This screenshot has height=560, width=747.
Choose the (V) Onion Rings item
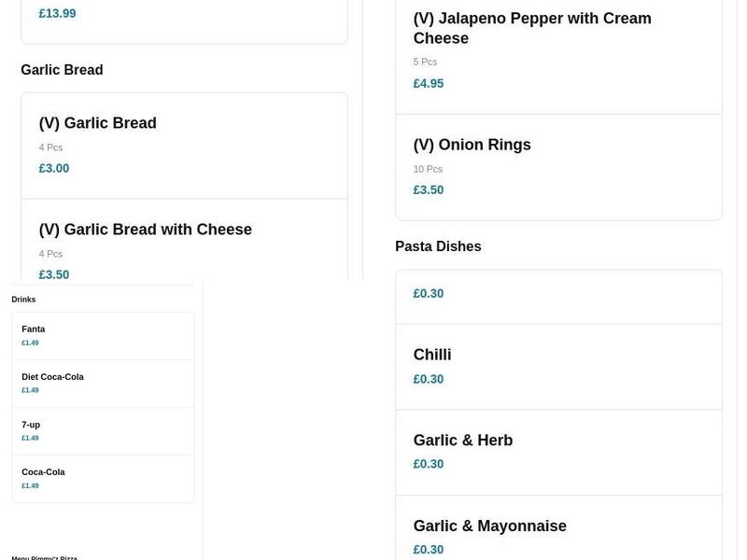coord(472,144)
